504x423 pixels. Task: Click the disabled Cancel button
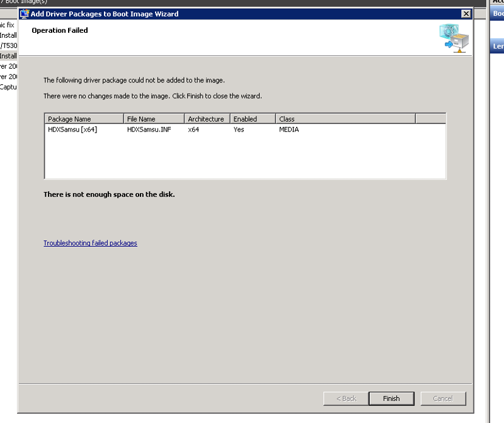pyautogui.click(x=442, y=398)
